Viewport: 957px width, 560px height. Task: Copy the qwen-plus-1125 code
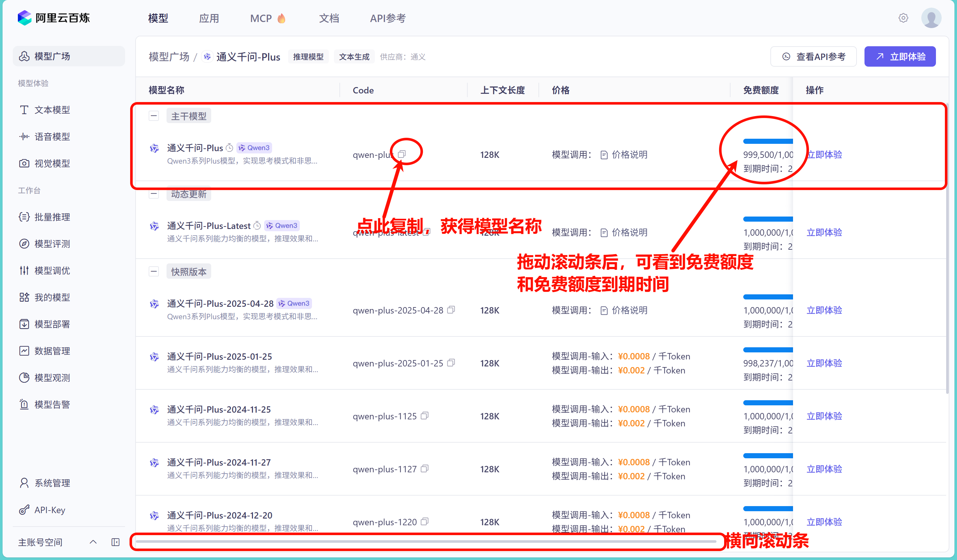coord(425,416)
